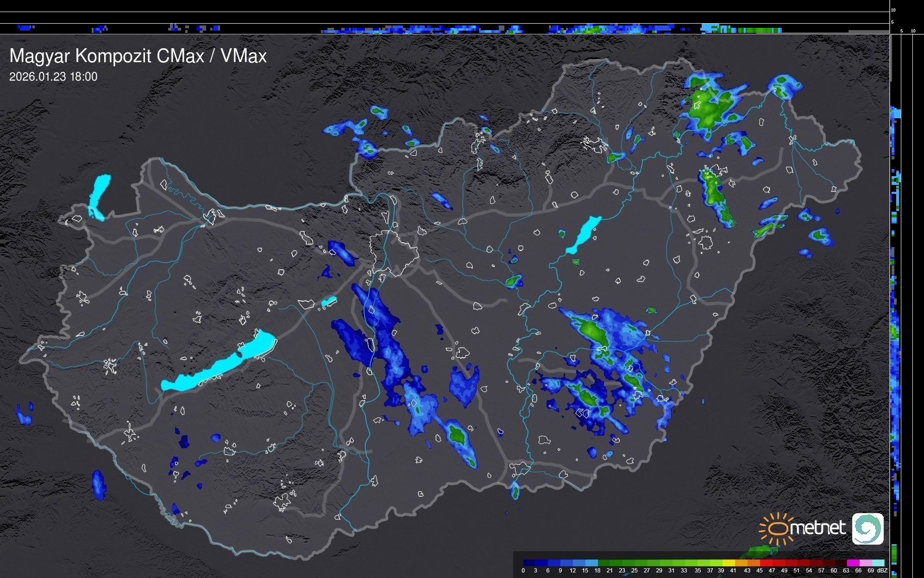
Task: Click the dBZ unit label
Action: pyautogui.click(x=882, y=571)
